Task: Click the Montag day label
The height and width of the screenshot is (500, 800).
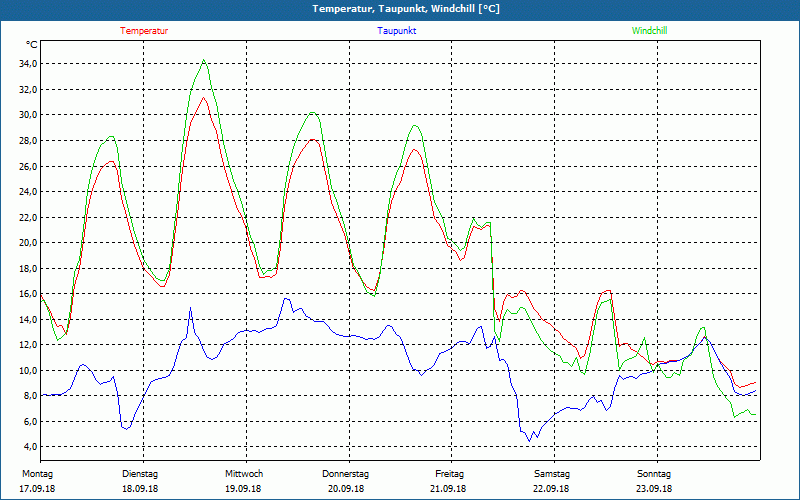Action: click(37, 474)
